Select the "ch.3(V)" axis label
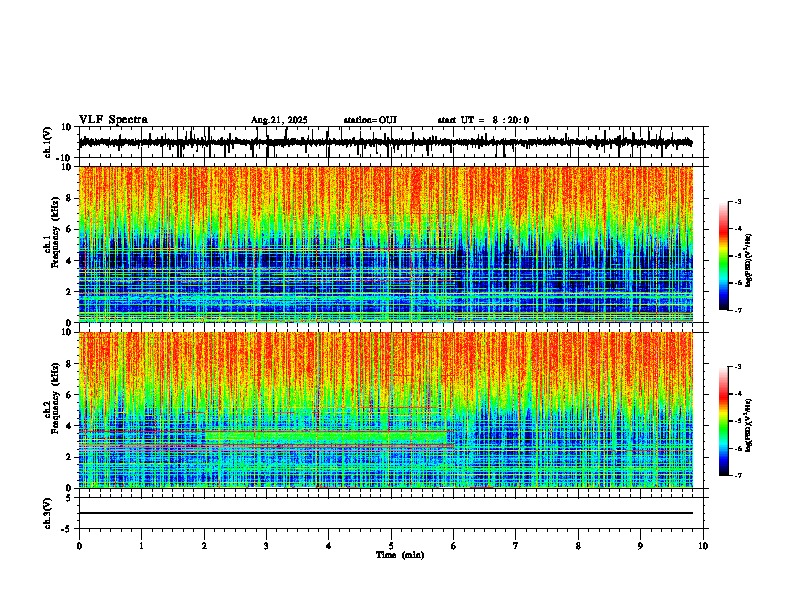Viewport: 792px width, 612px height. (48, 513)
